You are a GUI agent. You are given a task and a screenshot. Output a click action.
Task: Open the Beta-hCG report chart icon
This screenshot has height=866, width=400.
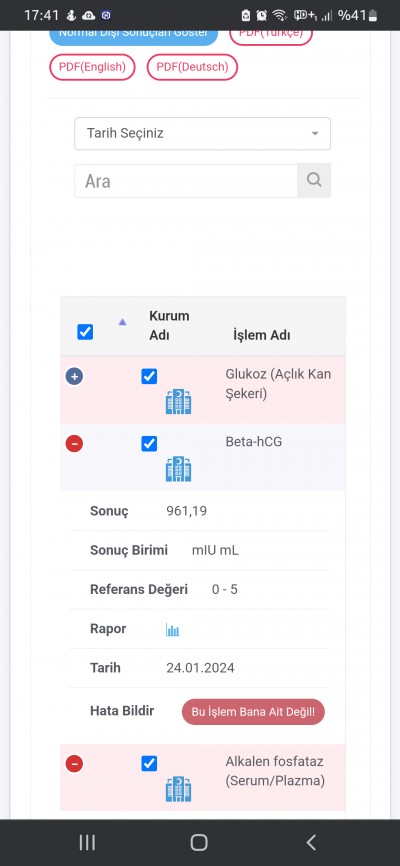tap(173, 630)
